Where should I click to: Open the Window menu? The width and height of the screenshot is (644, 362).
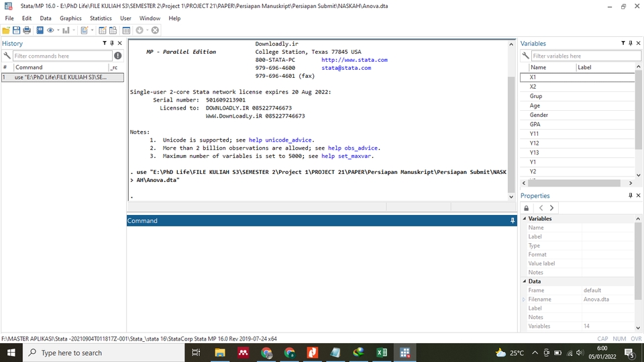[x=150, y=19]
